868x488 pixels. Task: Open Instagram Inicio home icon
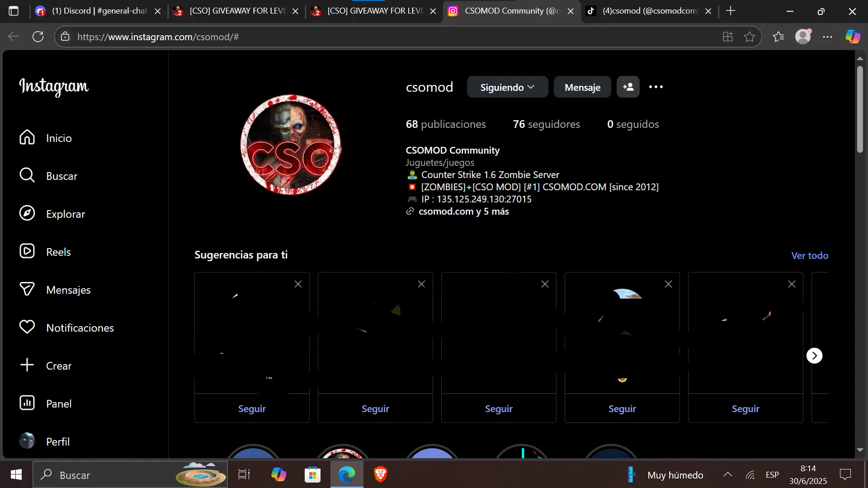pyautogui.click(x=27, y=137)
